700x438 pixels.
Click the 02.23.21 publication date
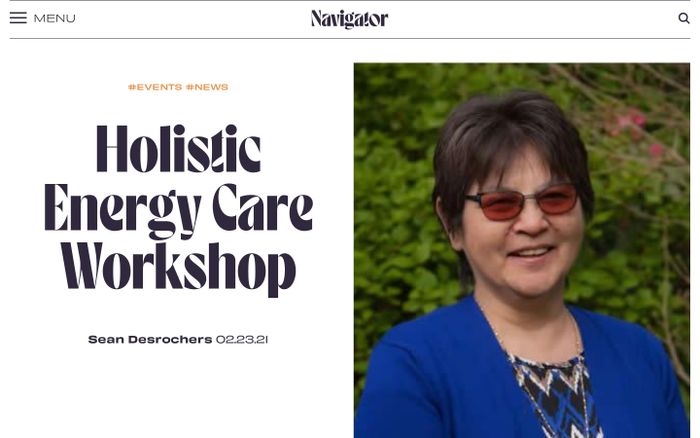242,339
